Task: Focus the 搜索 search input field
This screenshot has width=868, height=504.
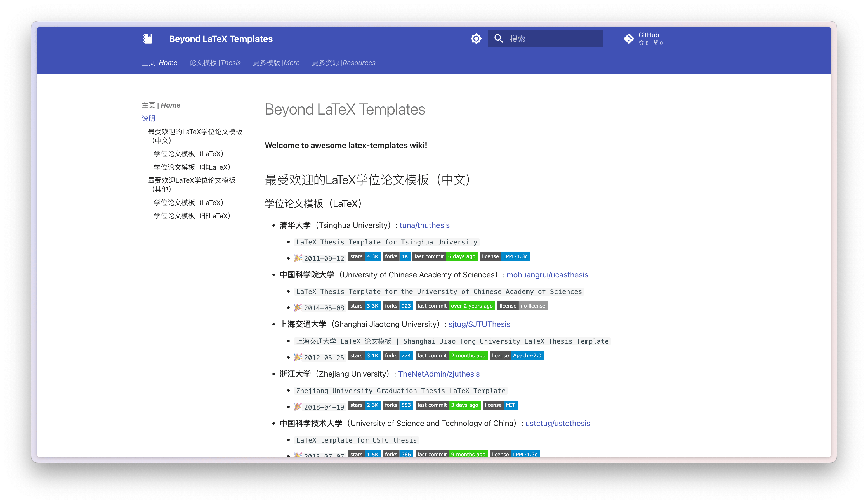Action: tap(545, 39)
